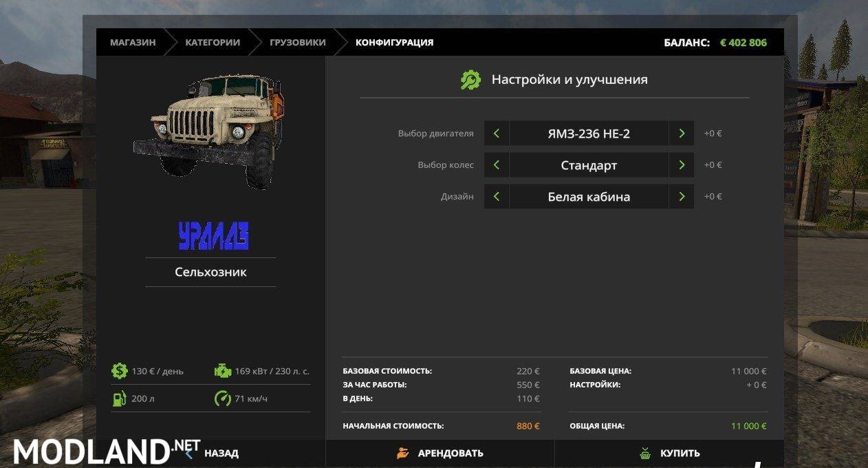Viewport: 868px width, 468px height.
Task: Click the Дизайн label
Action: coord(457,197)
